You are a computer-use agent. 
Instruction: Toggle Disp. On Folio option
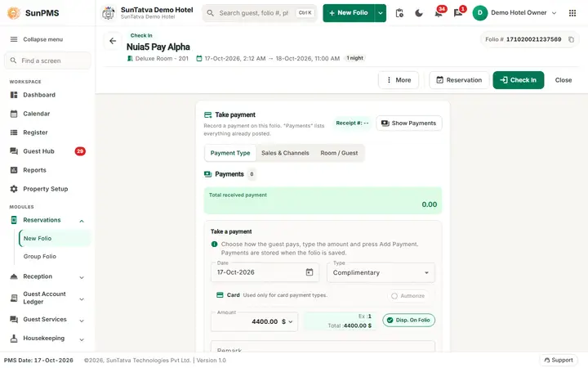click(x=409, y=321)
